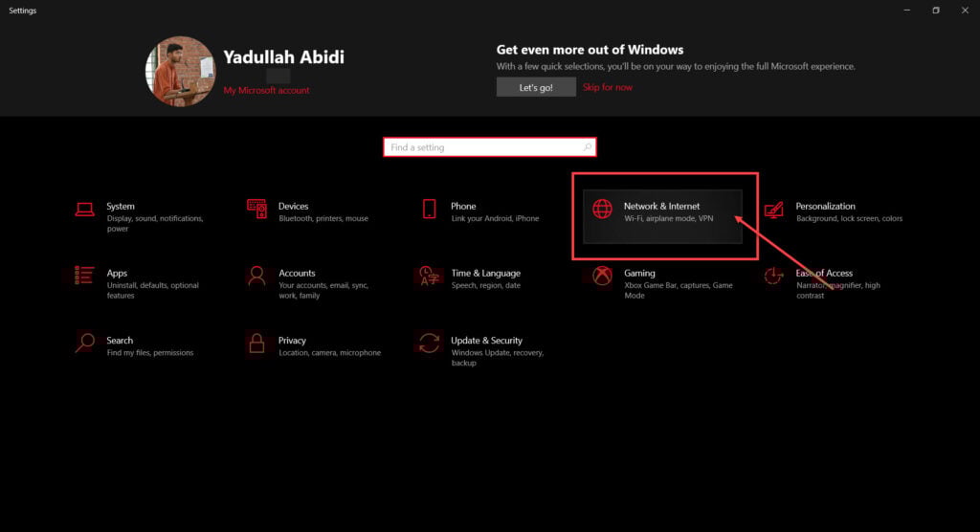
Task: Select the Phone icon
Action: (430, 209)
